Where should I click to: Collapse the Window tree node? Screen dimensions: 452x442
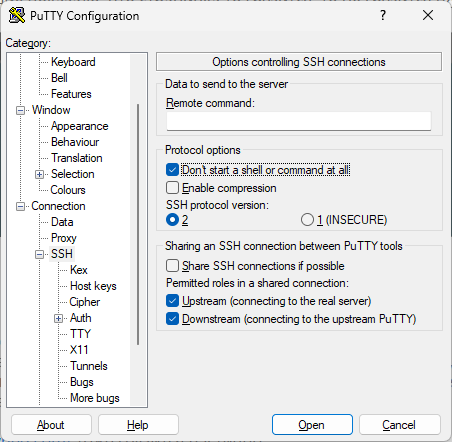20,110
